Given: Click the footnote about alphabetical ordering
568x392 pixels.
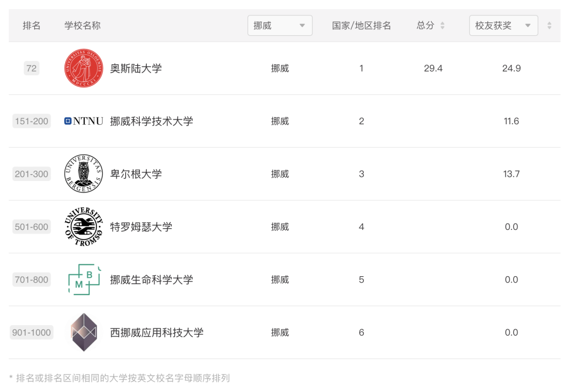Looking at the screenshot, I should 119,378.
